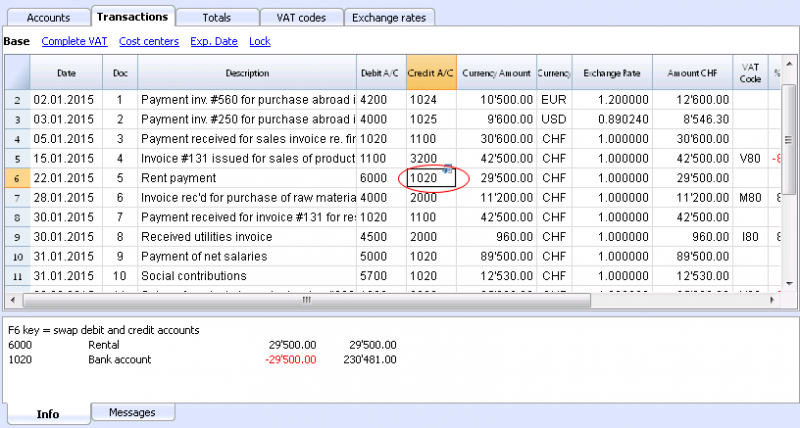Switch to the Accounts tab

[x=48, y=18]
